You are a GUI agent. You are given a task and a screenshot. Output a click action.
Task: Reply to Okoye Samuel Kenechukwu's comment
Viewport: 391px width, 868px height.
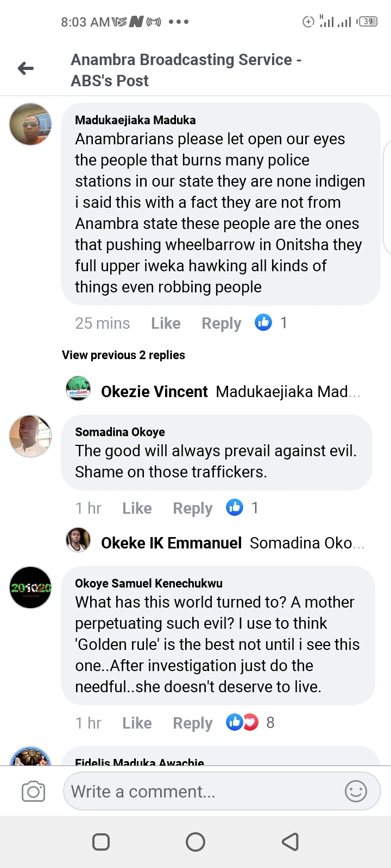(192, 723)
